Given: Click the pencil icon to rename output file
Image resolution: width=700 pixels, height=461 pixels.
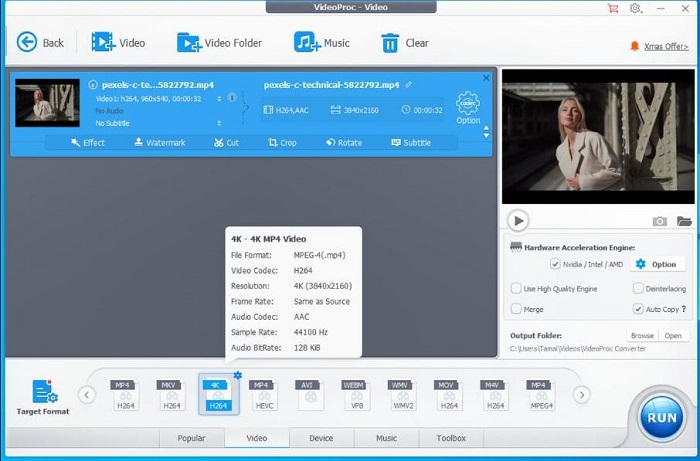Looking at the screenshot, I should click(409, 85).
